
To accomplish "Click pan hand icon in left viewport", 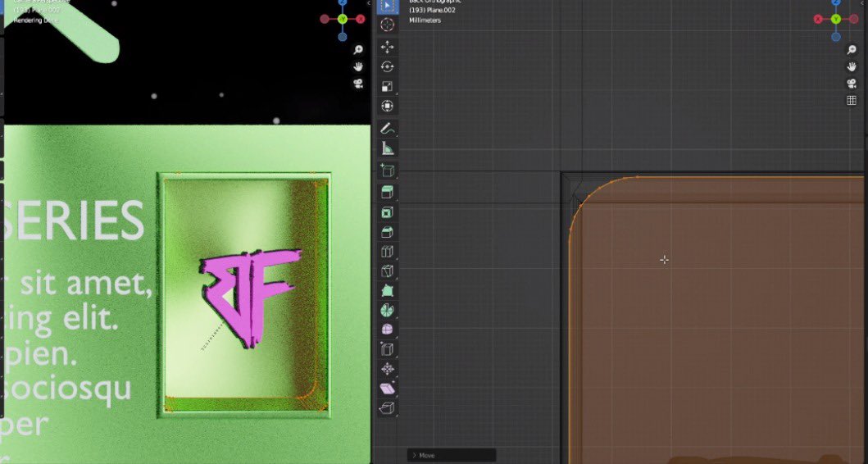I will 358,66.
